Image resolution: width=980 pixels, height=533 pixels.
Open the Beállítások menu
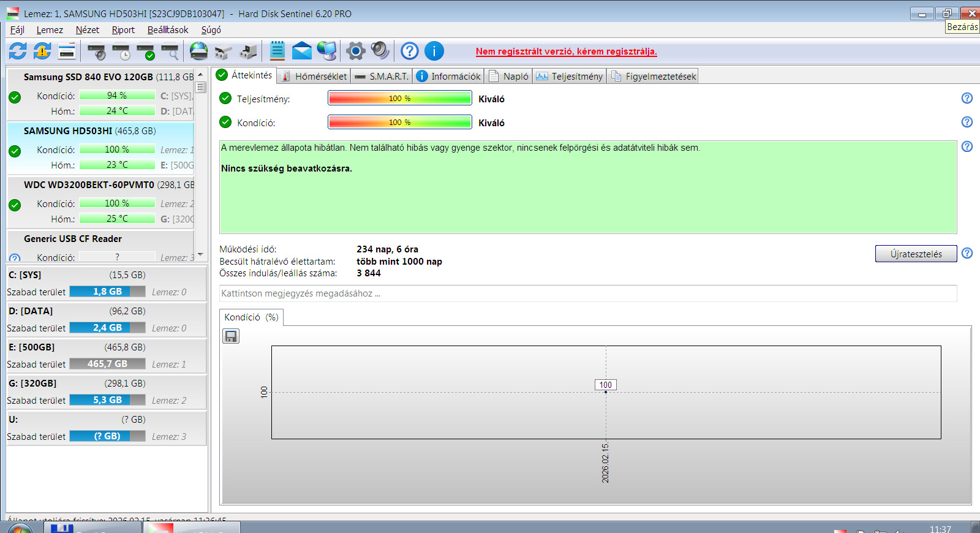point(168,29)
